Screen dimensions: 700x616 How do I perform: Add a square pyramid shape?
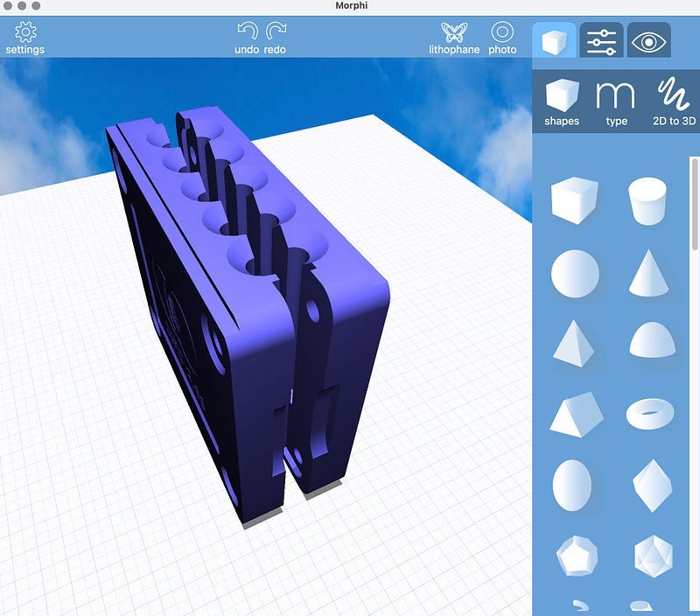pos(573,343)
